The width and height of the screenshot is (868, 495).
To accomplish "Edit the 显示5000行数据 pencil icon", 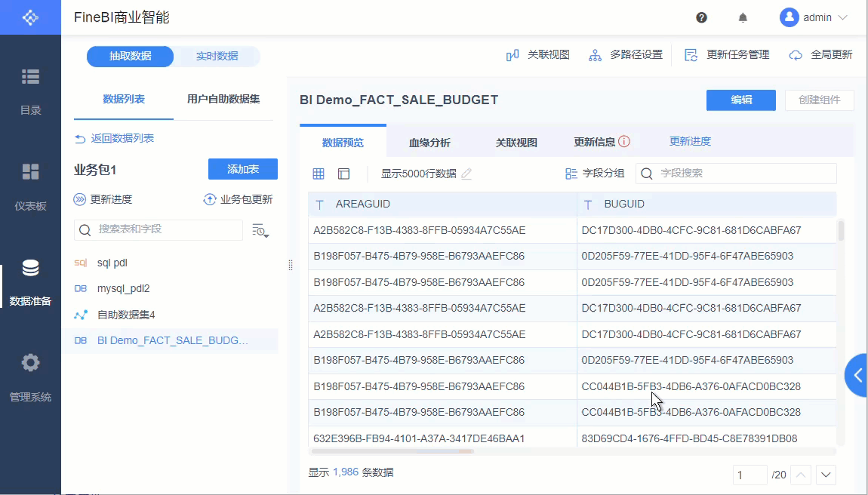I will coord(466,174).
